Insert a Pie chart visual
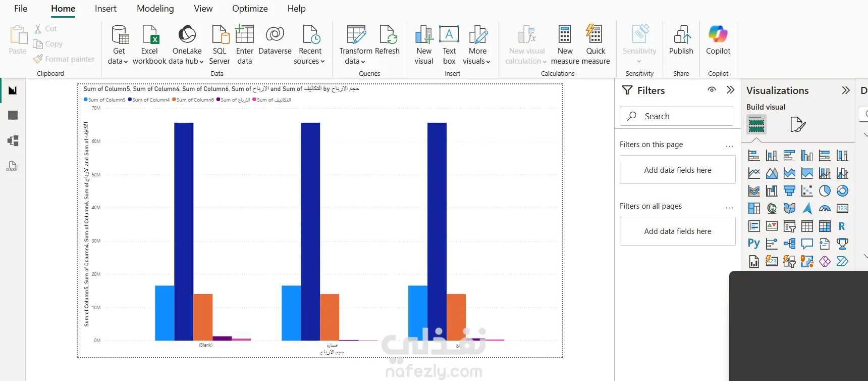This screenshot has width=868, height=381. point(825,191)
